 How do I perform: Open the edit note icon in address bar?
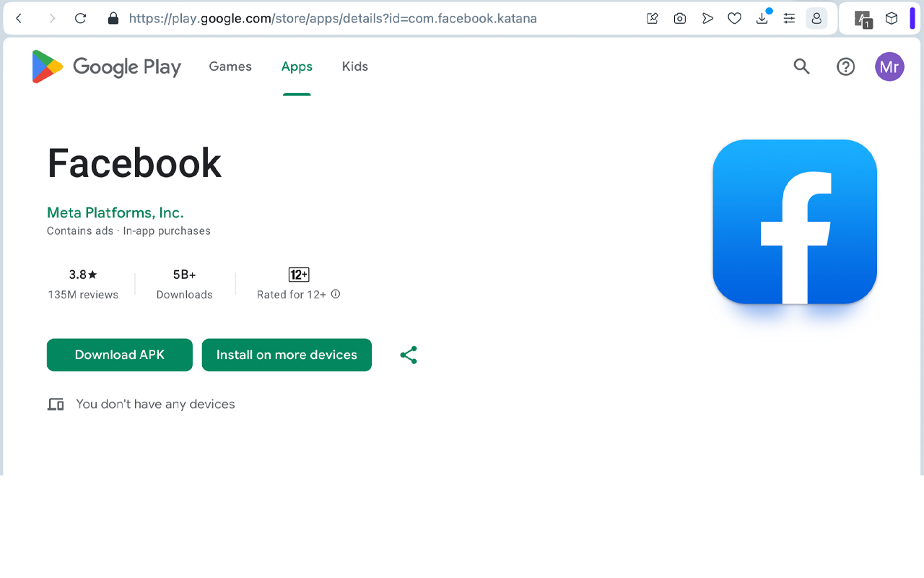[653, 19]
